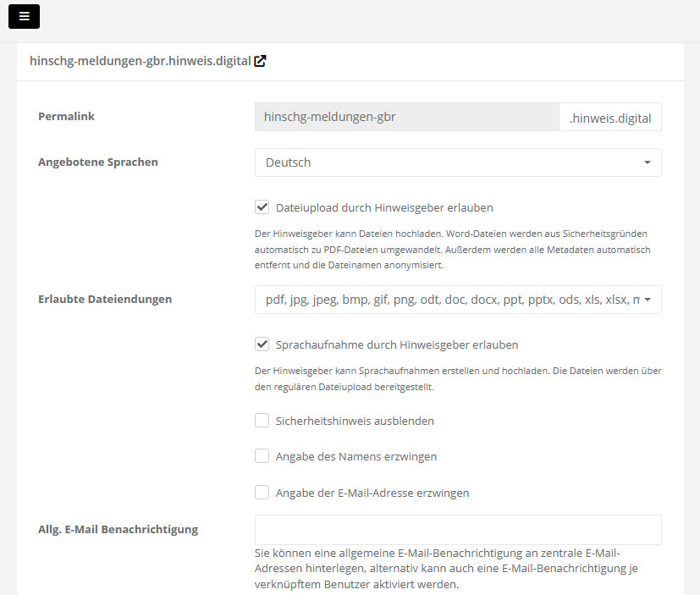The width and height of the screenshot is (700, 595).
Task: Expand the Erlaubte Dateiendungen dropdown
Action: (458, 300)
